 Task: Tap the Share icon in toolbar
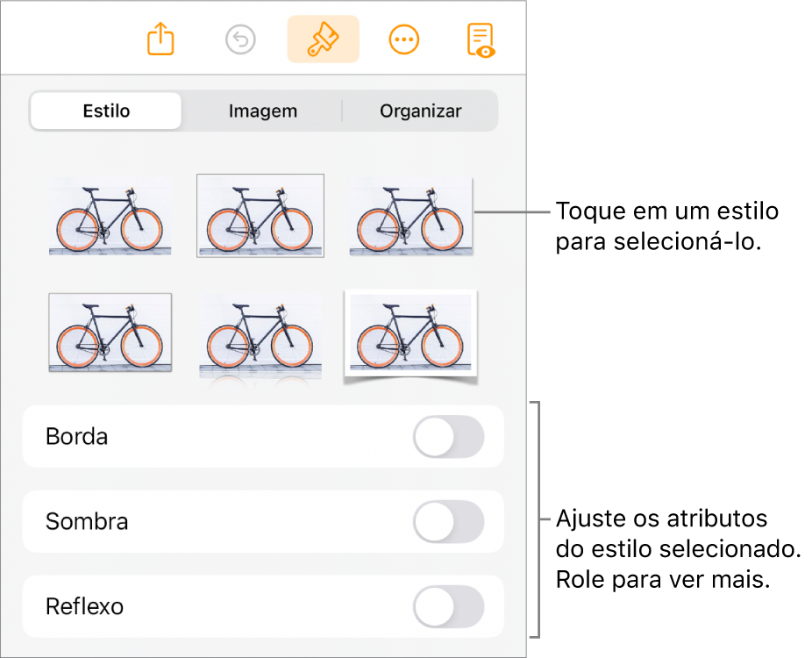tap(161, 39)
